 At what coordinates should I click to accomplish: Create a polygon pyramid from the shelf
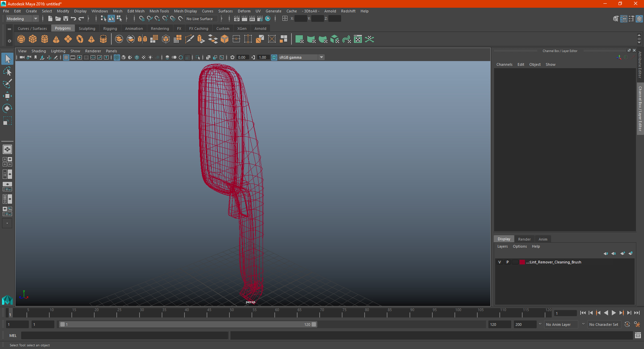click(92, 39)
